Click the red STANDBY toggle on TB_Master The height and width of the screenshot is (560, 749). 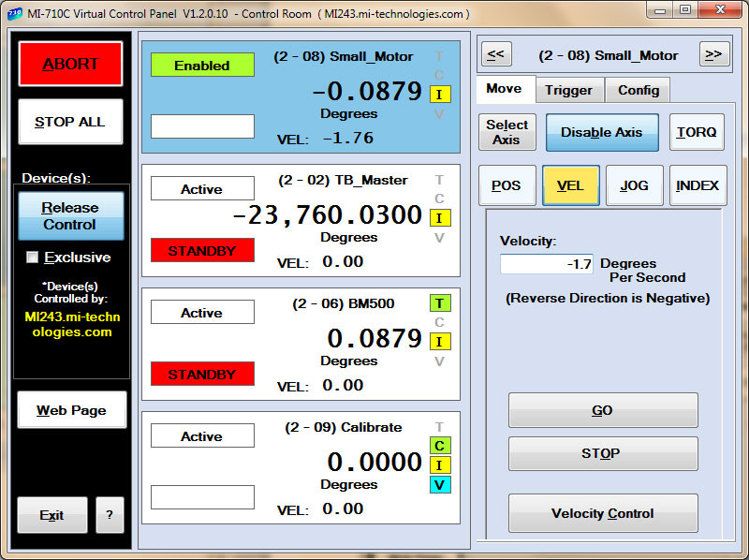coord(202,250)
